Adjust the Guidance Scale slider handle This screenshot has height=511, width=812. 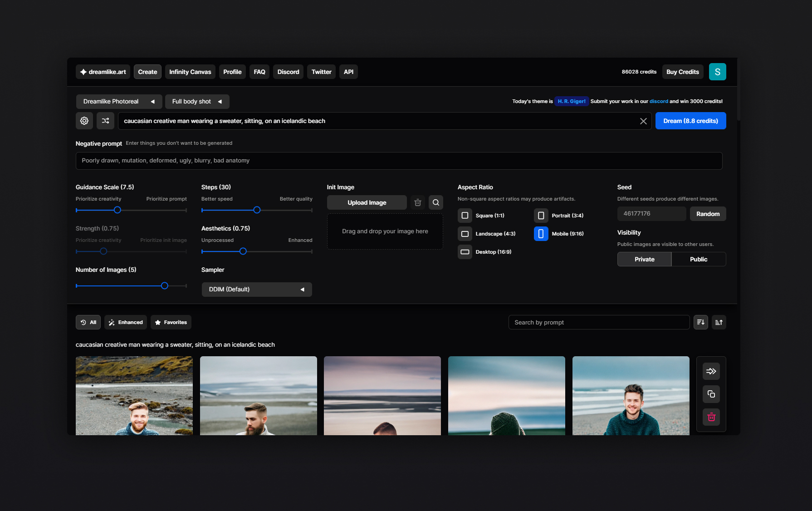[117, 210]
